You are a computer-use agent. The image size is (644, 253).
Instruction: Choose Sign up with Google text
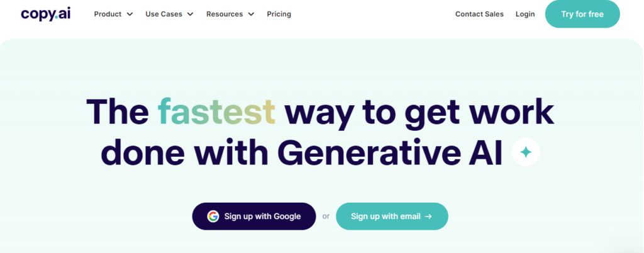[x=262, y=216]
